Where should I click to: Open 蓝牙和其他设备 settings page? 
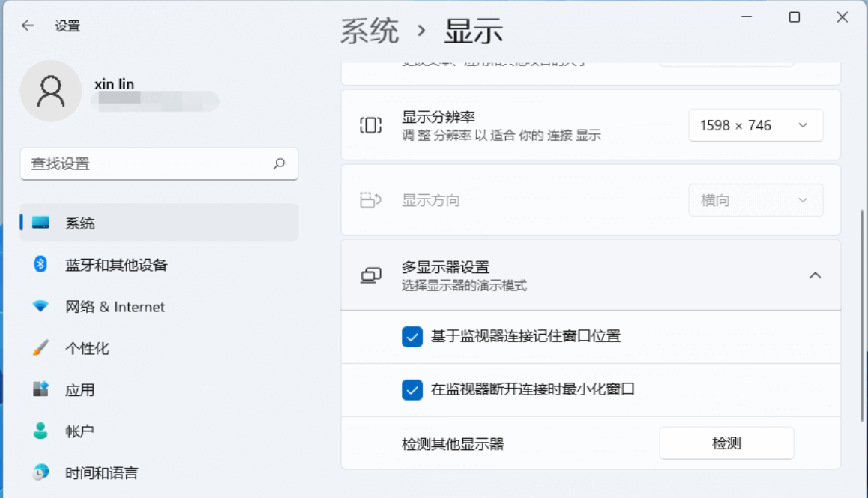[x=116, y=265]
